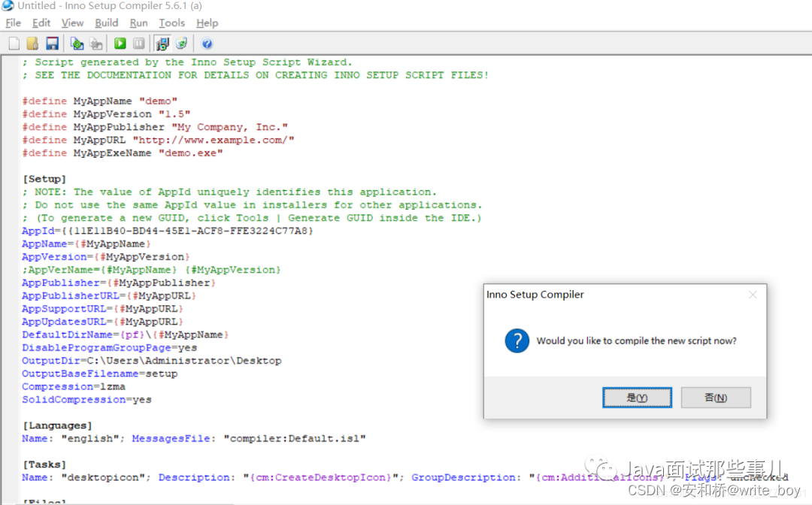Open the Tools menu
The width and height of the screenshot is (812, 505).
(172, 23)
